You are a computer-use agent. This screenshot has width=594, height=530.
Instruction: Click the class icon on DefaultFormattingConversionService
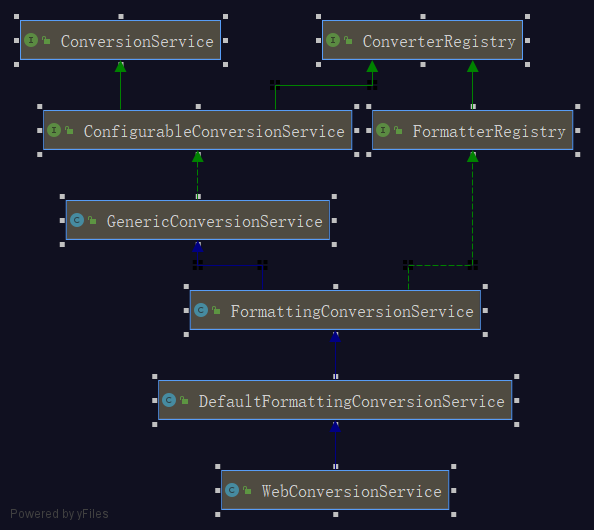[x=169, y=400]
